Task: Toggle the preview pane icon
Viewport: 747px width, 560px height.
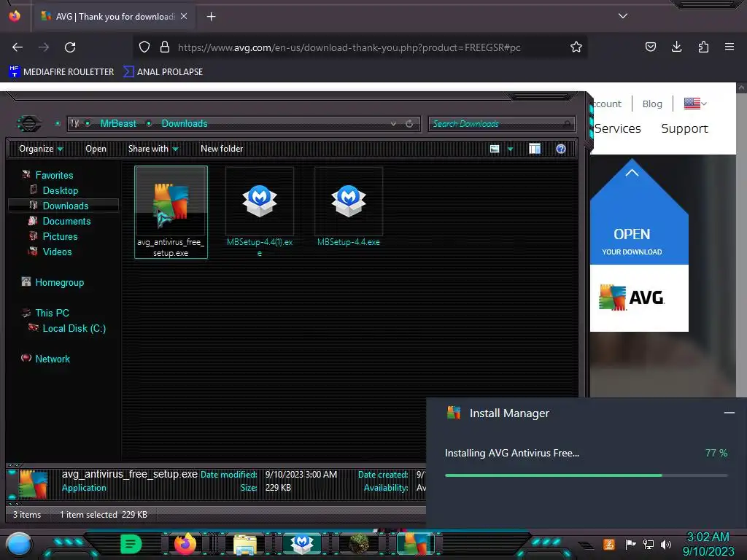Action: (x=535, y=149)
